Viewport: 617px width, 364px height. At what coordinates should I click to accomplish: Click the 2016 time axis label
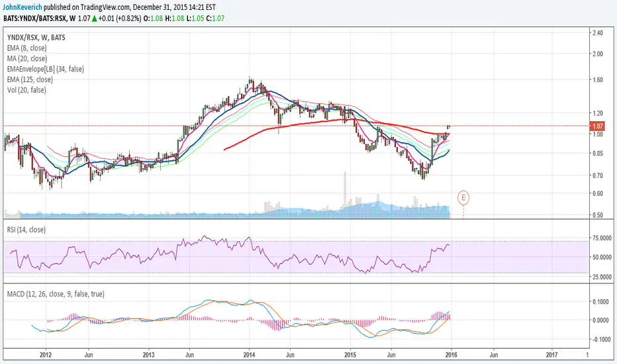coord(451,355)
